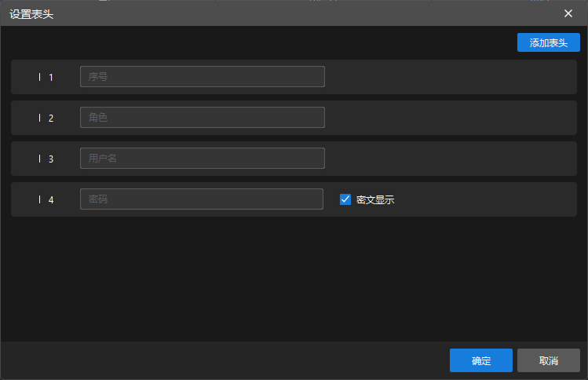Screen dimensions: 588x380
Task: Select row number 1 label
Action: pyautogui.click(x=51, y=77)
